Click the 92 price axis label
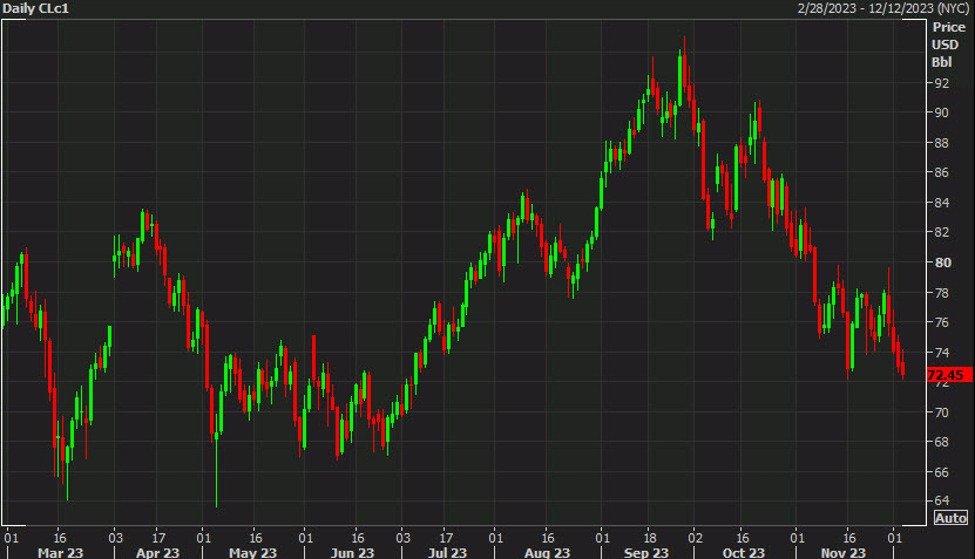 (x=941, y=83)
